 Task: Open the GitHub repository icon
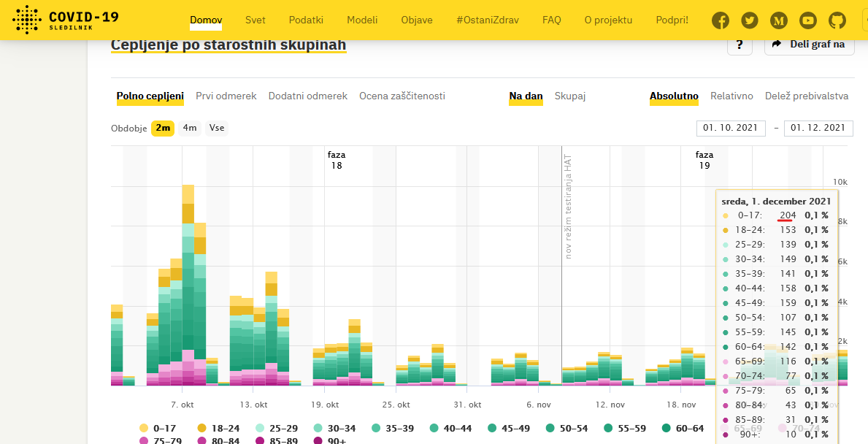tap(837, 20)
